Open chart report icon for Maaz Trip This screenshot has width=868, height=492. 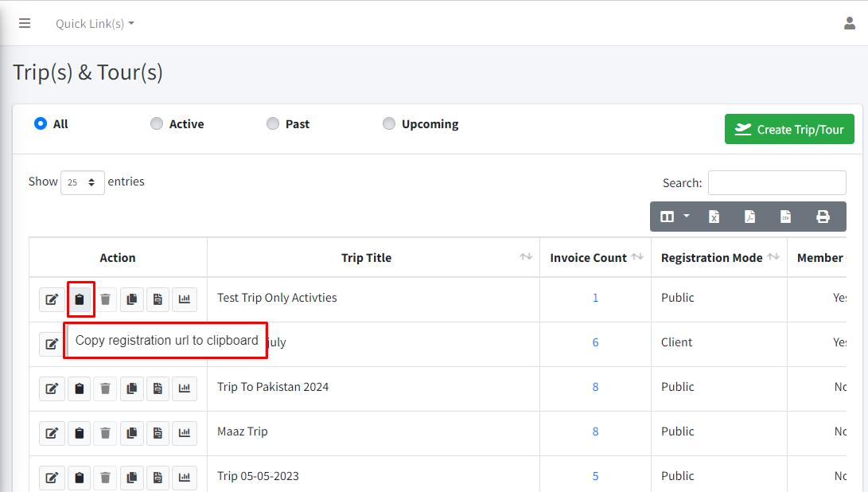pyautogui.click(x=185, y=433)
